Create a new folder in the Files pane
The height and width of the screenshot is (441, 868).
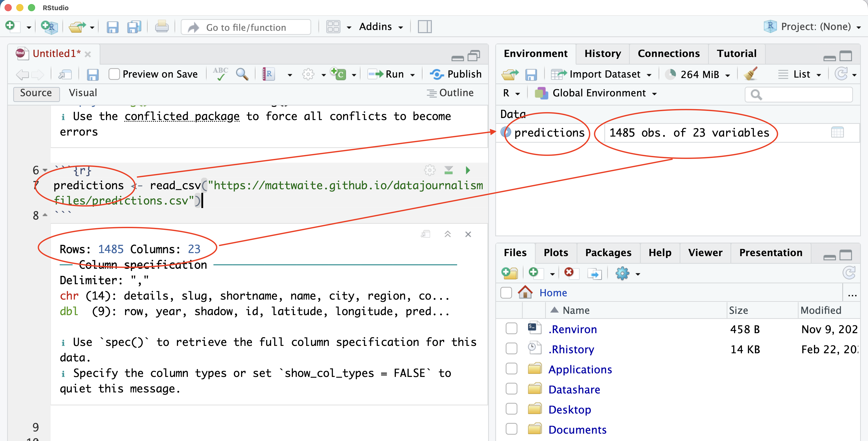point(510,273)
